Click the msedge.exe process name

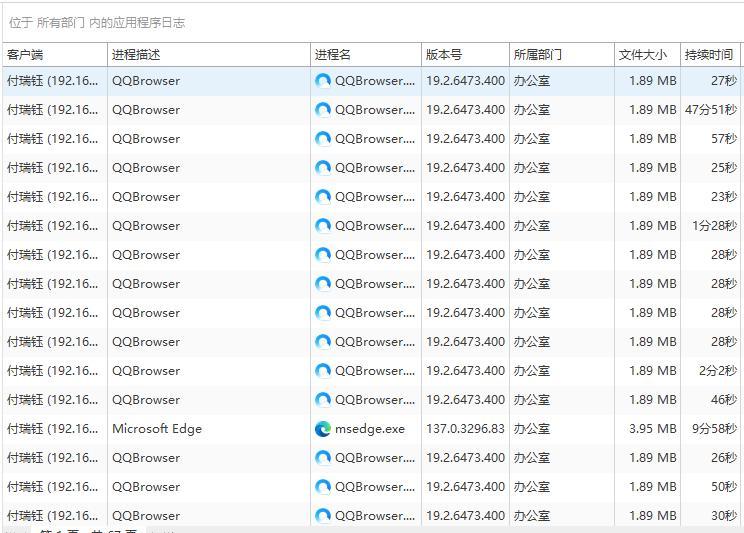[x=370, y=429]
